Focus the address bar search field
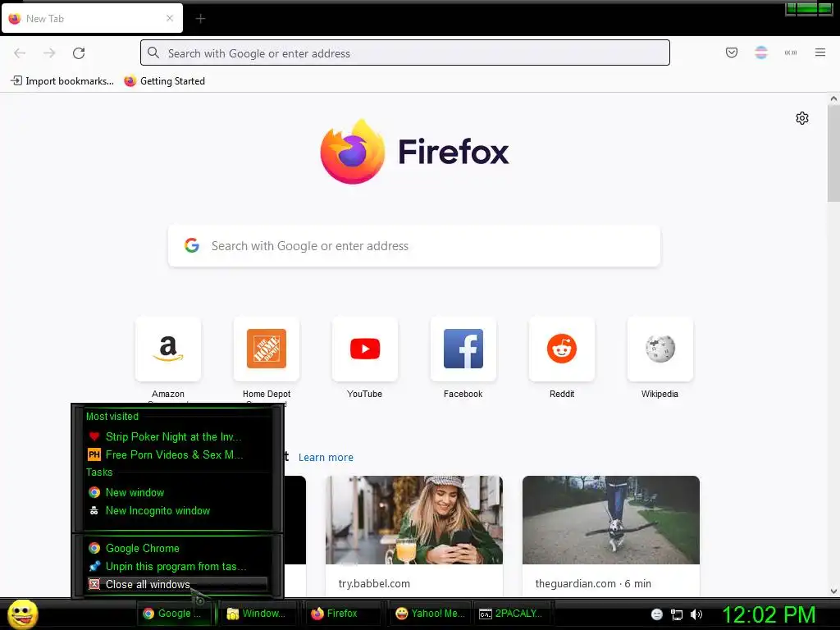Screen dimensions: 840x630 (x=405, y=53)
